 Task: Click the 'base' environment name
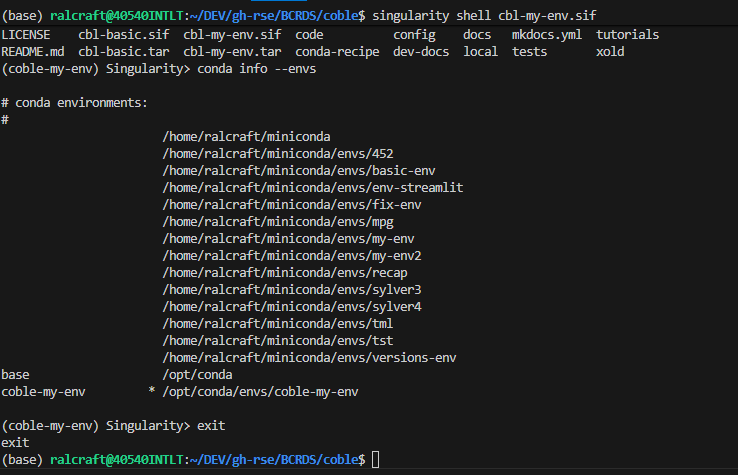15,375
